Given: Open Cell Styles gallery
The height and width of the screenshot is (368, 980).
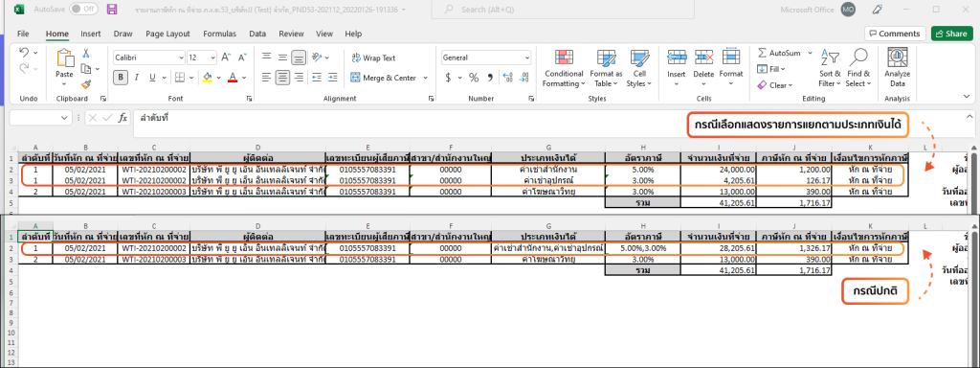Looking at the screenshot, I should 640,68.
